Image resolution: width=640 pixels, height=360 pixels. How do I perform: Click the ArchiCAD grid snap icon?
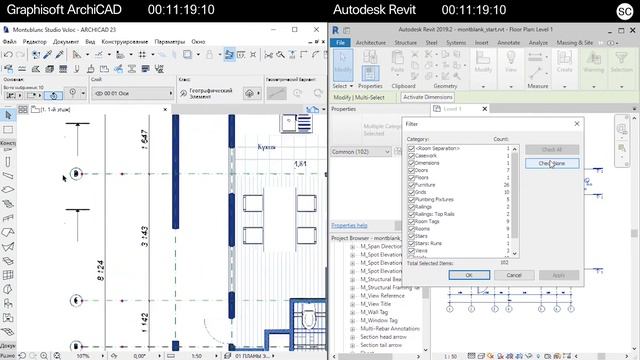point(142,55)
